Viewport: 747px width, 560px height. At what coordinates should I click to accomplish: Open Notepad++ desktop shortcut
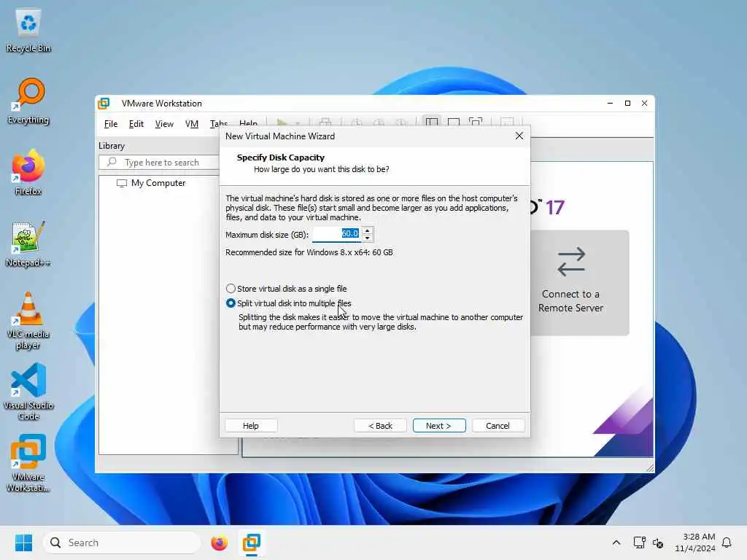point(28,244)
